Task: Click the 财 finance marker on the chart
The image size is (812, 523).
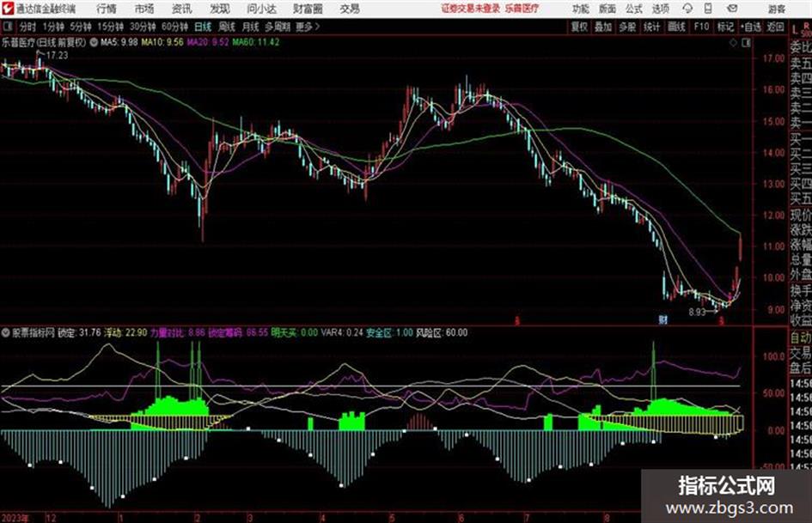Action: [x=662, y=319]
